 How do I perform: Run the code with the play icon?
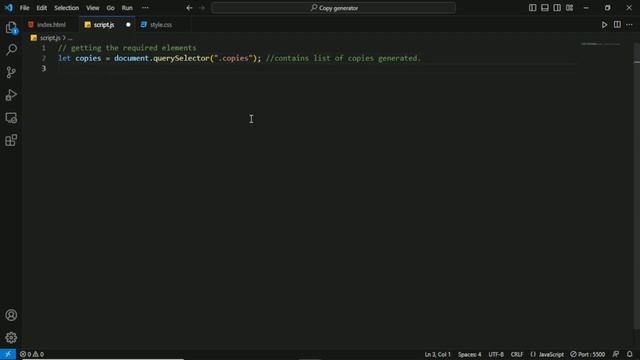point(604,25)
